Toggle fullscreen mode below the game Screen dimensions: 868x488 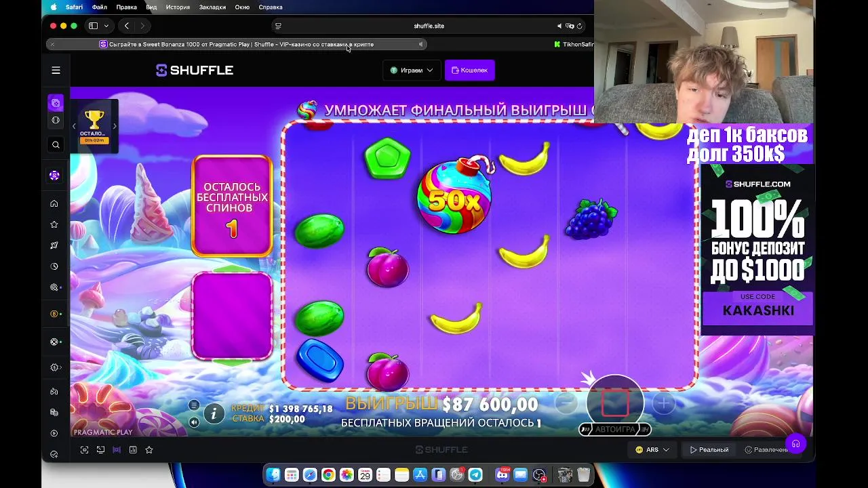(x=84, y=450)
